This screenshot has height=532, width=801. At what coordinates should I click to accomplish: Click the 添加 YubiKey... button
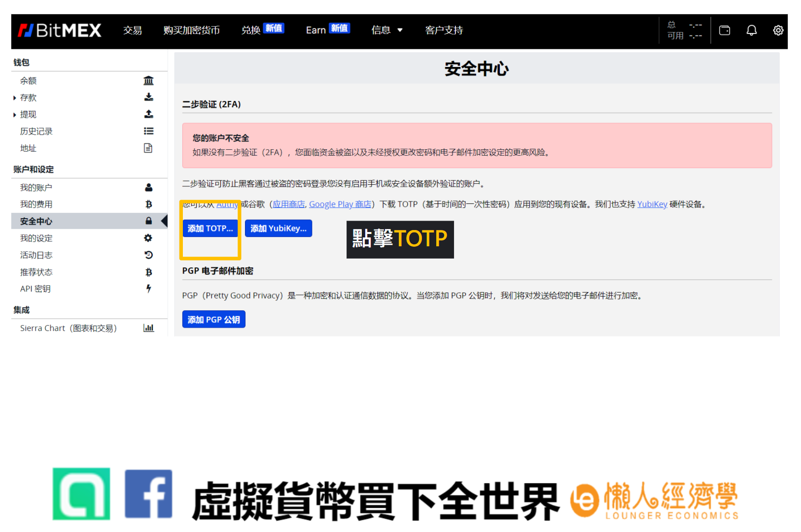[x=279, y=229]
